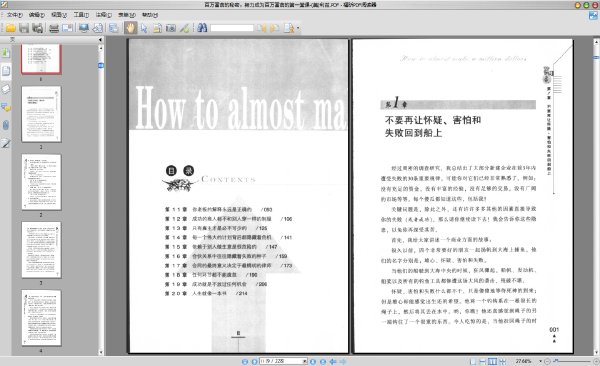Open the third menu (视图) in menu bar
600x366 pixels.
tap(59, 15)
